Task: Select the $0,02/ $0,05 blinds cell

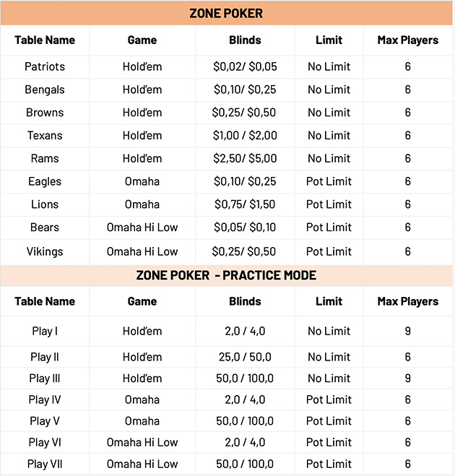Action: click(245, 66)
